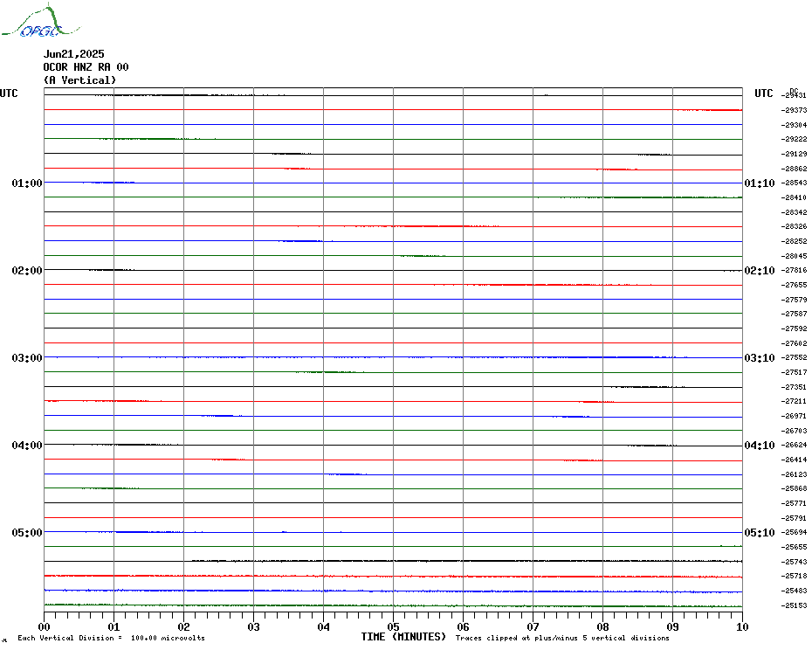Click the DC offset value '-29129'
This screenshot has height=650, width=812.
click(x=794, y=154)
